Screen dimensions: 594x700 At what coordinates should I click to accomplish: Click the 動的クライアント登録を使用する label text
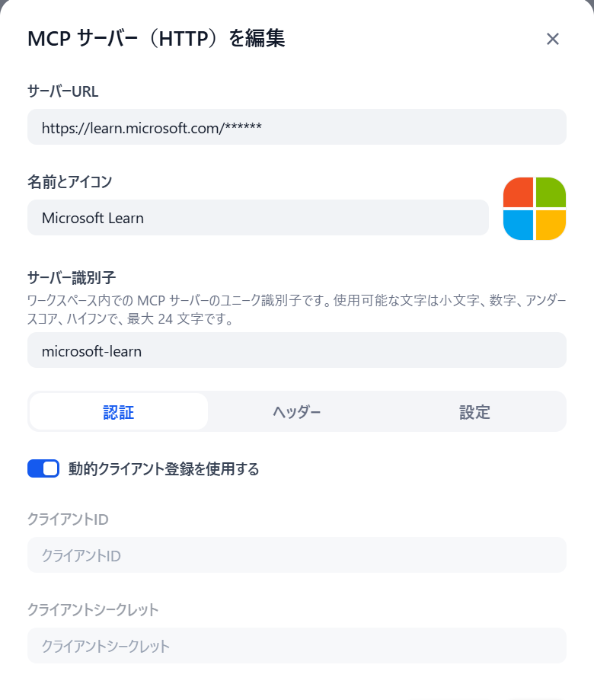point(164,469)
